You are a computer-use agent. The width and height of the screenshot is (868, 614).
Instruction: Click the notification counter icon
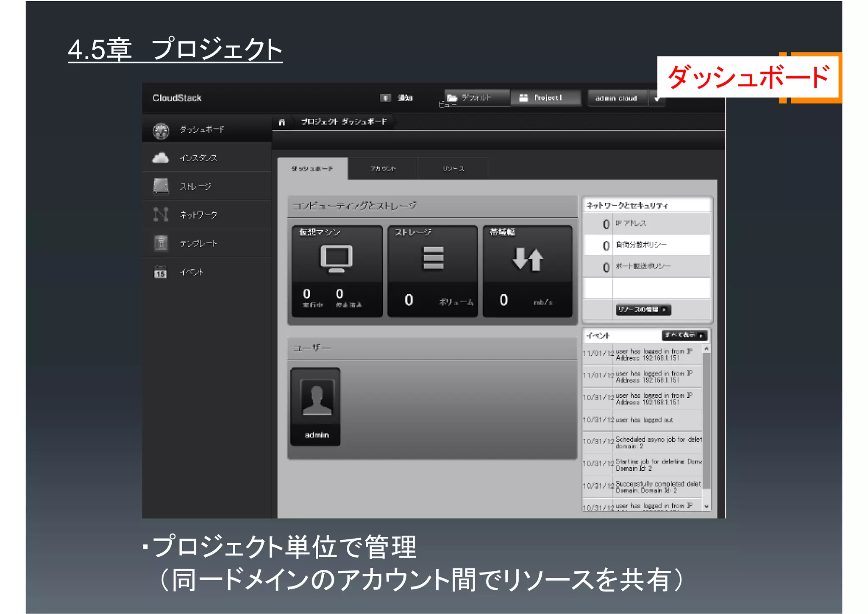click(x=385, y=98)
